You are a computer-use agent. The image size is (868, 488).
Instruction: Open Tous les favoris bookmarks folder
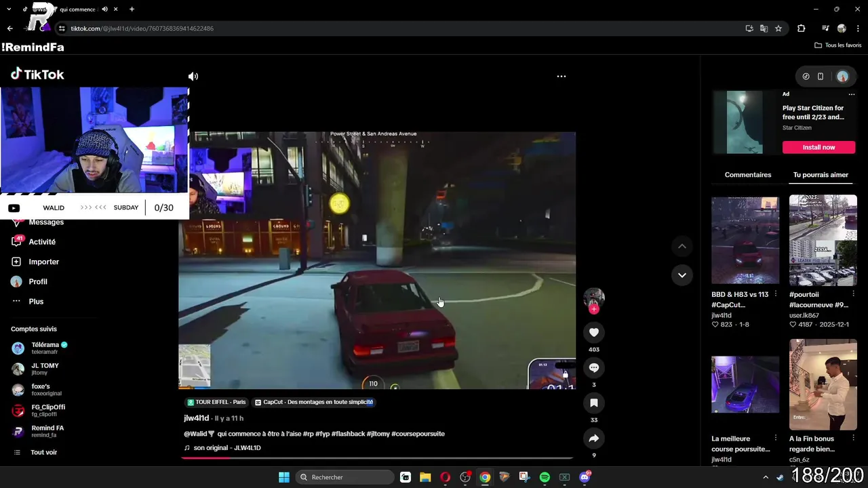[x=837, y=45]
